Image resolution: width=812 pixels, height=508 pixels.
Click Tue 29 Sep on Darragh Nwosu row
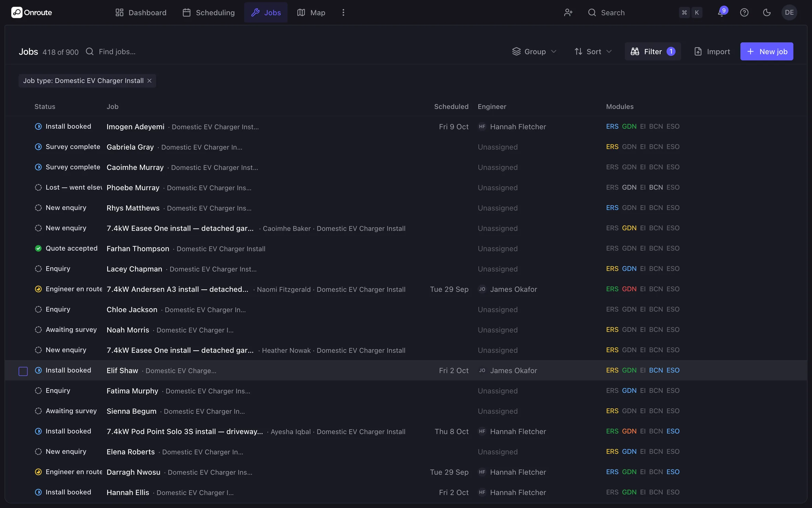pyautogui.click(x=449, y=472)
